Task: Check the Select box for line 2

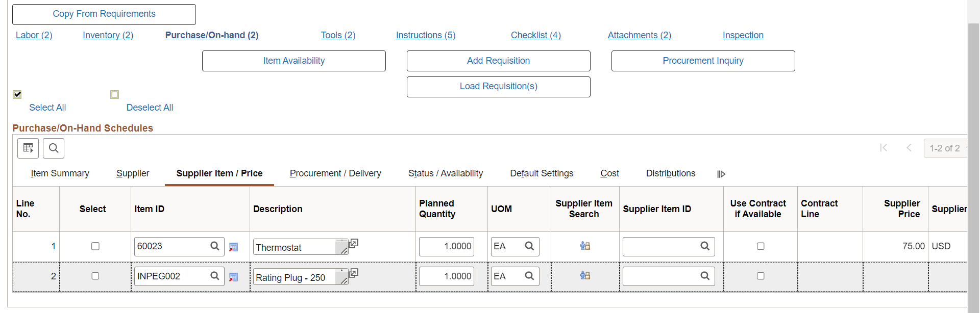Action: click(95, 276)
